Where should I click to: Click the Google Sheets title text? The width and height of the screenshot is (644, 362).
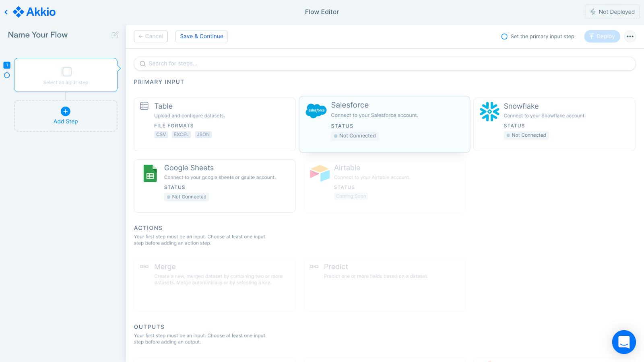[x=189, y=168]
